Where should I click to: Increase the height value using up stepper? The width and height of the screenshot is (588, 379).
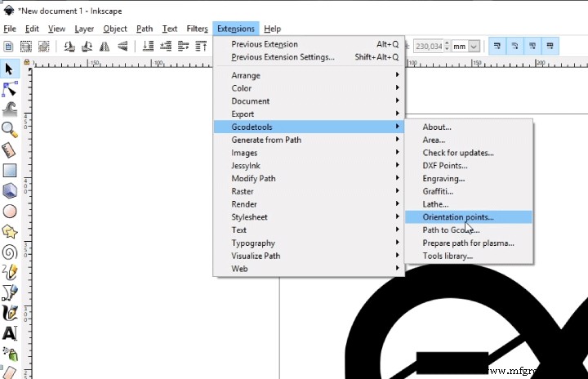click(447, 43)
